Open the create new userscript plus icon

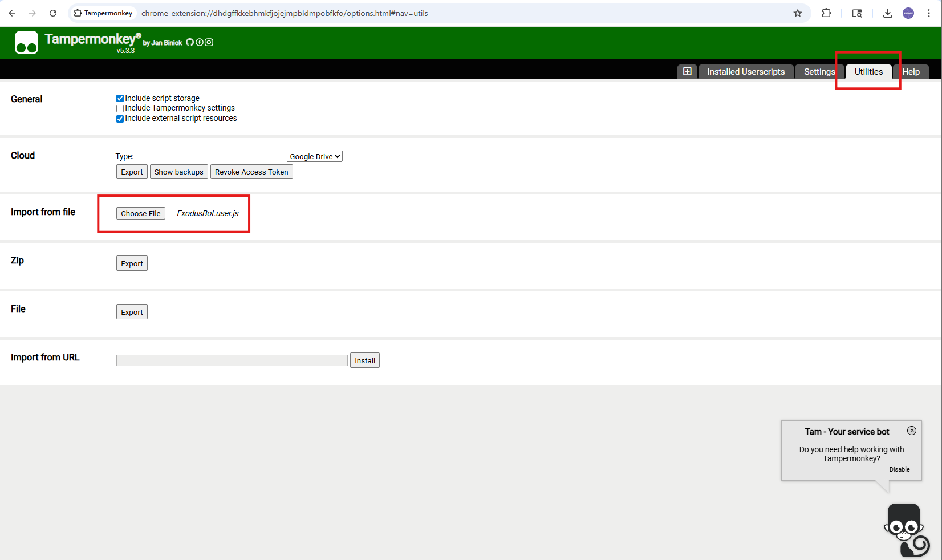point(687,71)
